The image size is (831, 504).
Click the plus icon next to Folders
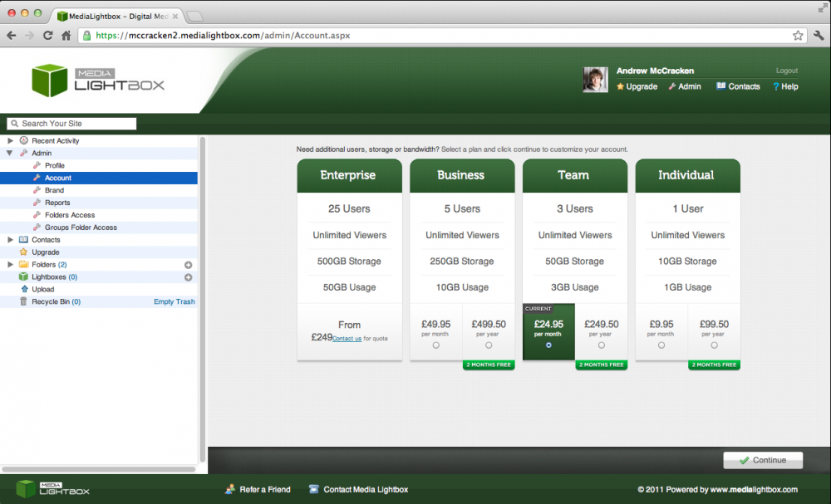(188, 265)
